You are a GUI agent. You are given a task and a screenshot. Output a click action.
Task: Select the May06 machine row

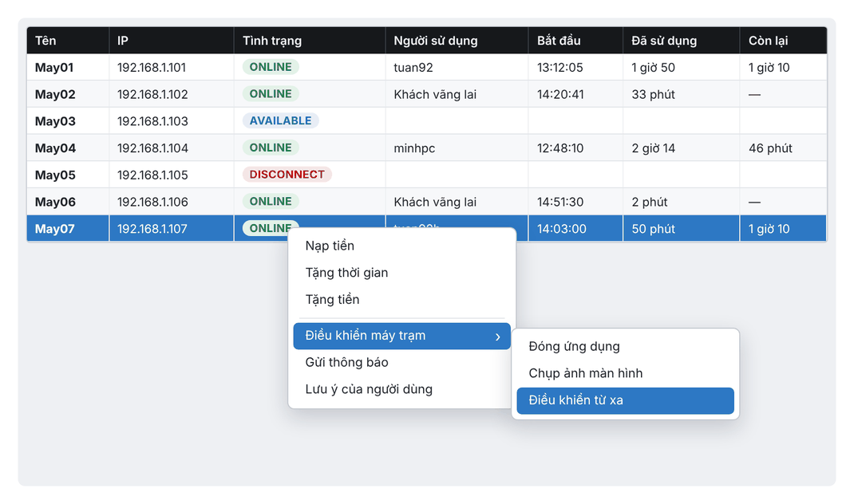tap(427, 202)
